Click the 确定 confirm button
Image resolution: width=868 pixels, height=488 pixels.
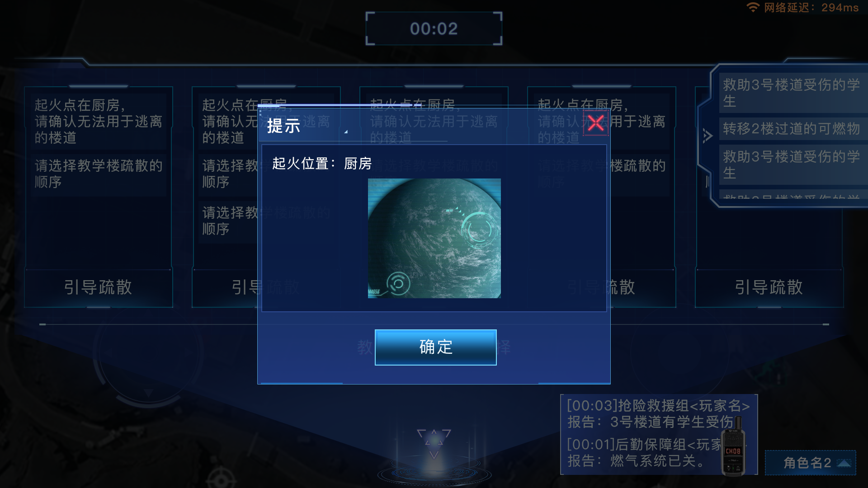point(435,347)
